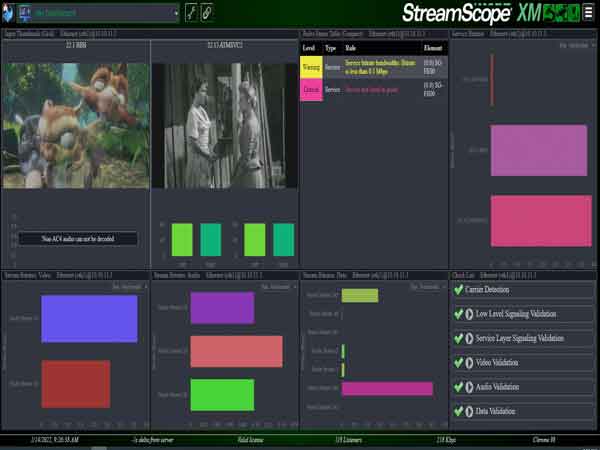Click the pink bar in Service Bitrate chart
This screenshot has width=600, height=450.
pos(541,221)
